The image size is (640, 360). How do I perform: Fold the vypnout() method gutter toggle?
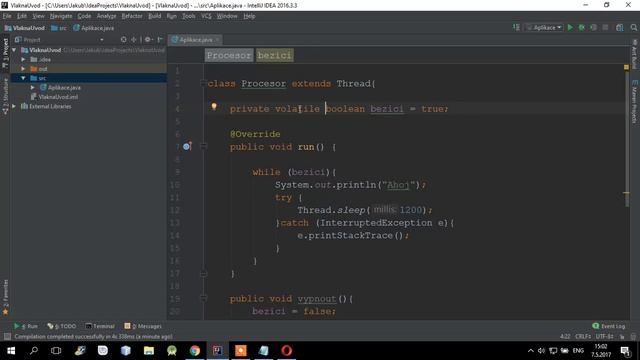(203, 298)
